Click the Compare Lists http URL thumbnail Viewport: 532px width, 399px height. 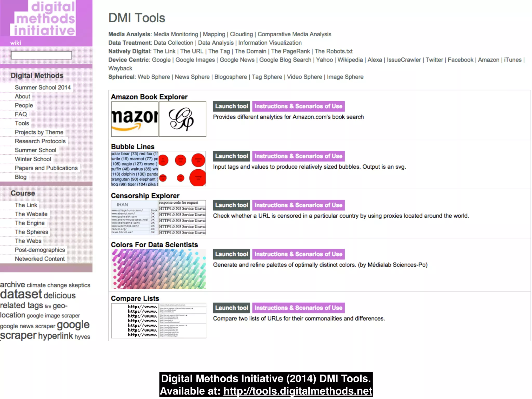point(135,321)
